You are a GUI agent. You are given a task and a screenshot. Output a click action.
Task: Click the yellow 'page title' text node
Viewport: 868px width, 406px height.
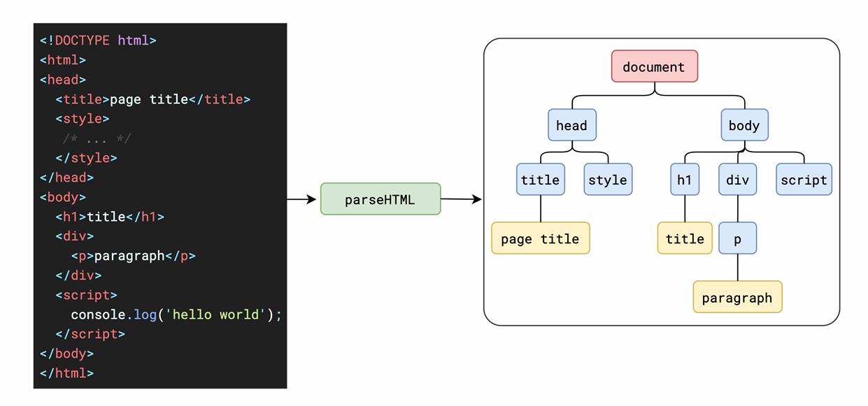[541, 238]
